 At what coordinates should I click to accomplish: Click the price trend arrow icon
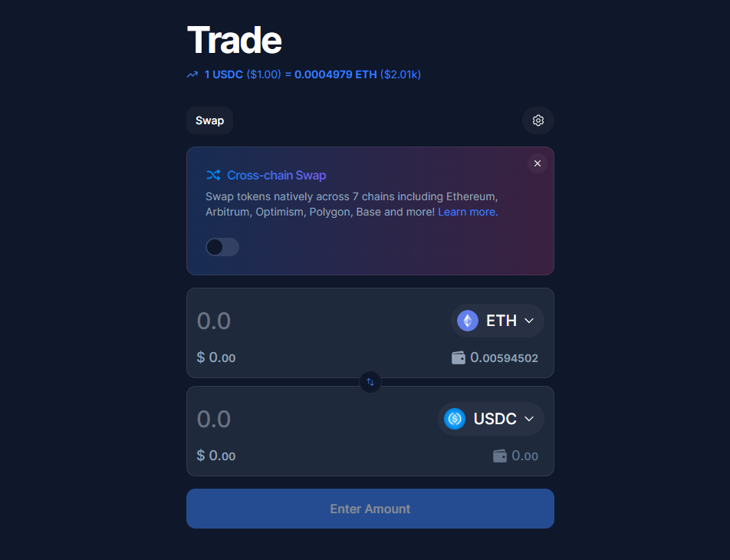click(192, 74)
